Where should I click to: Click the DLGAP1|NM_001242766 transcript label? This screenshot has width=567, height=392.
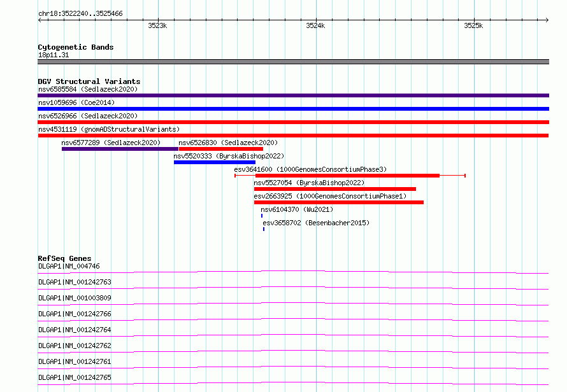tap(75, 314)
